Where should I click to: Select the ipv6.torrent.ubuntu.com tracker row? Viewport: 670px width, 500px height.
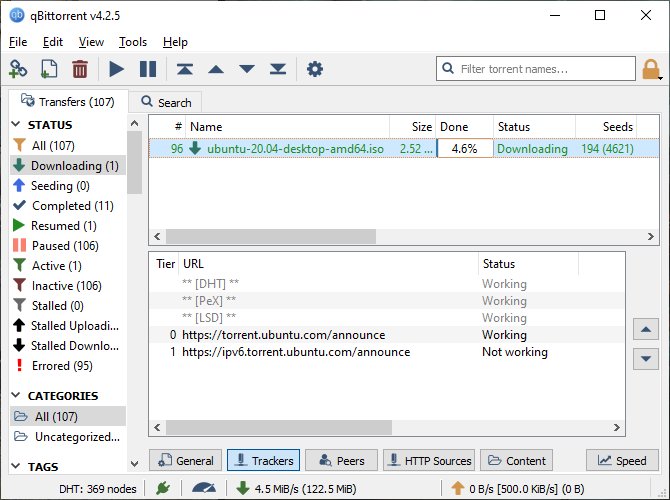[x=387, y=352]
